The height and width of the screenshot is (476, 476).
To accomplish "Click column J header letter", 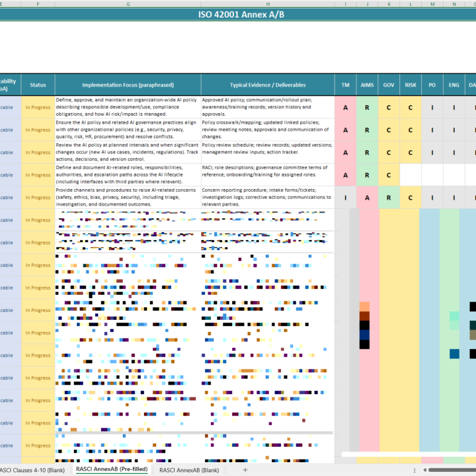I will (x=367, y=4).
